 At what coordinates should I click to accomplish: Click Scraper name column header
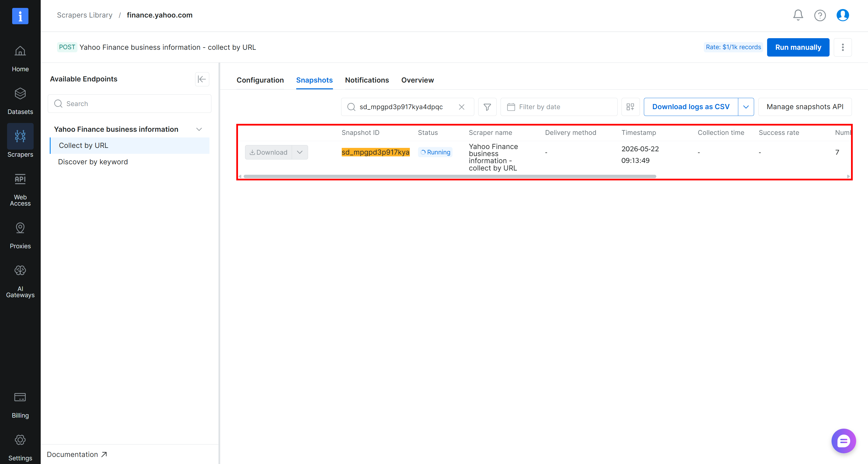pos(490,133)
